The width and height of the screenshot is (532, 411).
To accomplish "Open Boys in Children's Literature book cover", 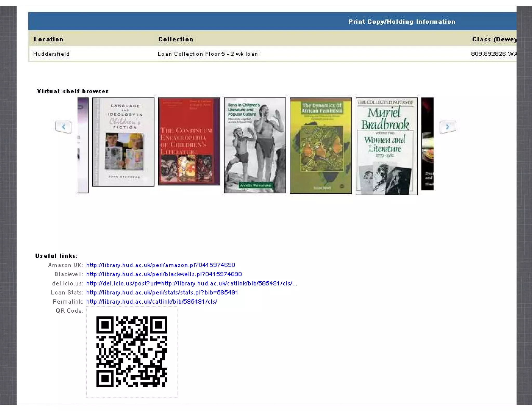I will (255, 145).
